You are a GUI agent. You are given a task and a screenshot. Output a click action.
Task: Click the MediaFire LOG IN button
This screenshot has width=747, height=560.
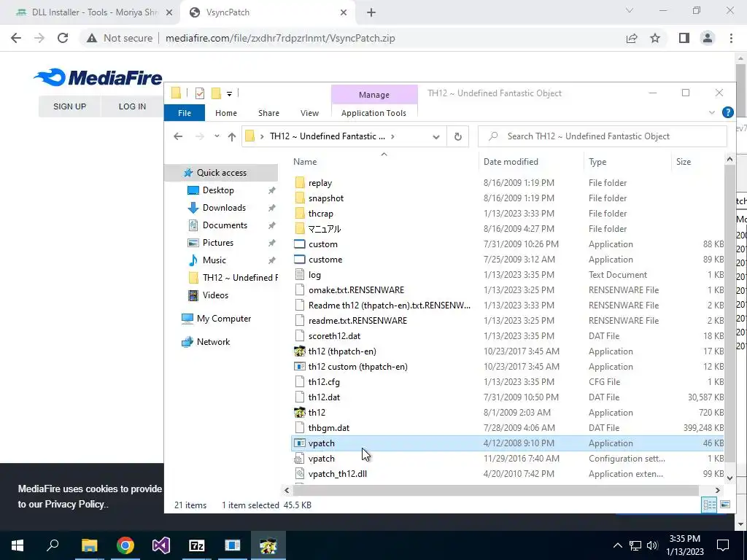tap(132, 106)
